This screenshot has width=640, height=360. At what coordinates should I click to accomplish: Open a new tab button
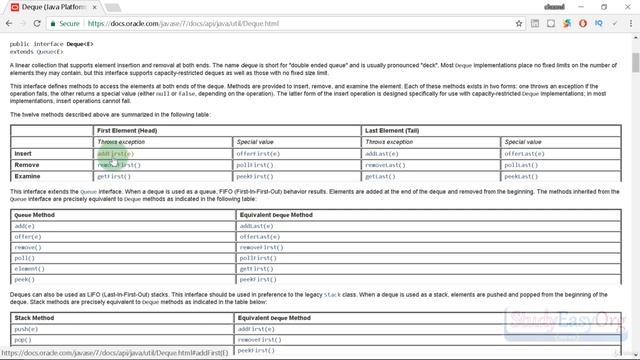pyautogui.click(x=113, y=8)
